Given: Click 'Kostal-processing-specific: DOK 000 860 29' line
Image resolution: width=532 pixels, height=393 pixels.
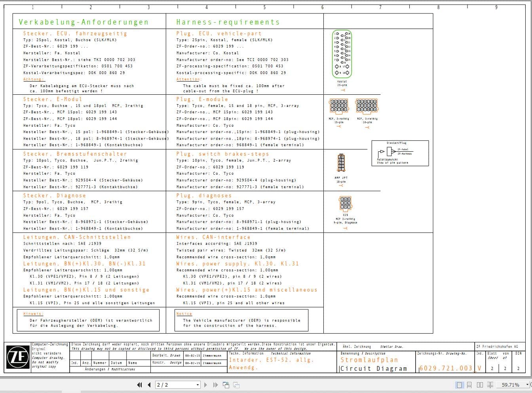Looking at the screenshot, I should pos(231,73).
